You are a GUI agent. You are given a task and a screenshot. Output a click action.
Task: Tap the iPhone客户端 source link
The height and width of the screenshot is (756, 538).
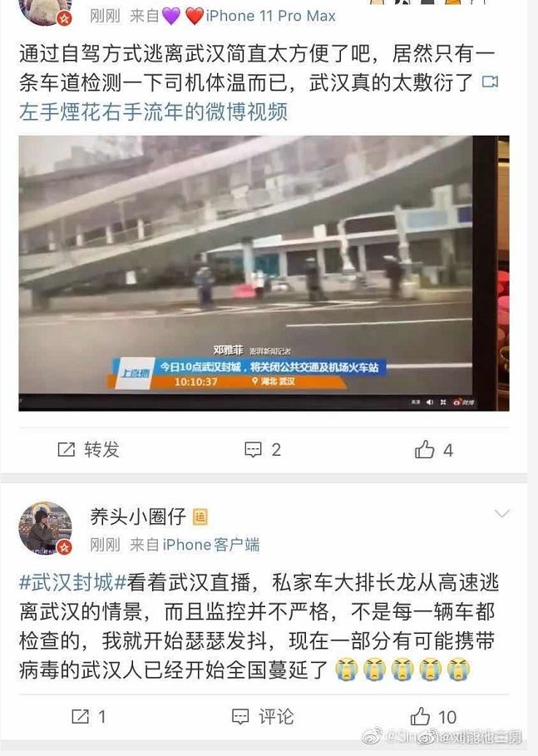pyautogui.click(x=211, y=545)
